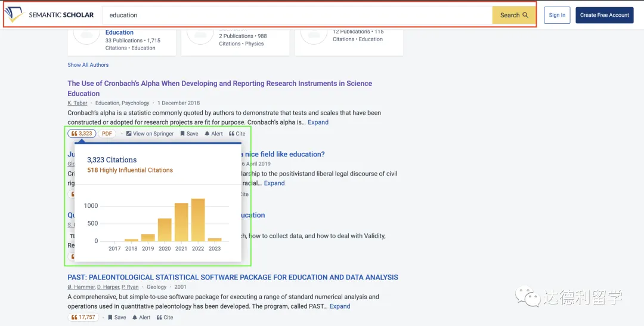Click Create Free Account button

604,15
